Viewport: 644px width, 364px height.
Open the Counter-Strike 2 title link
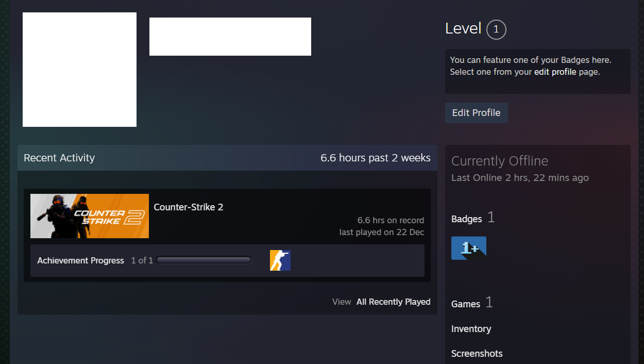[x=189, y=207]
